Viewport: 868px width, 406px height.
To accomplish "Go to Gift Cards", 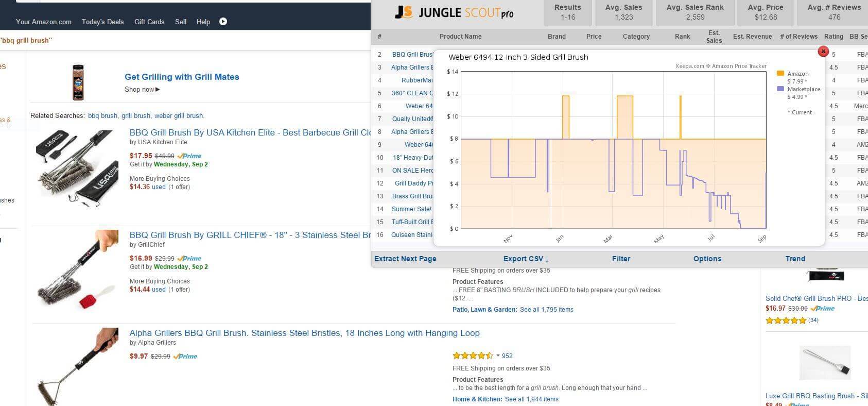I will pos(149,22).
